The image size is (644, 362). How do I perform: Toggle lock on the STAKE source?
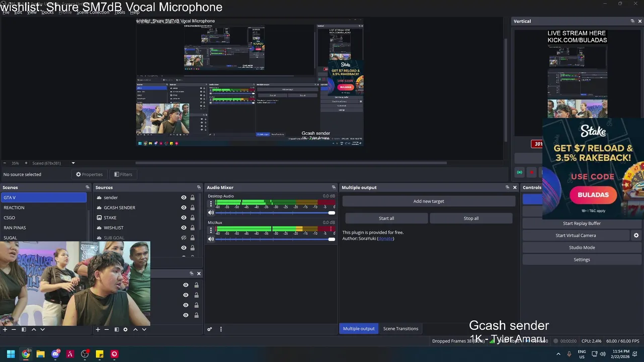click(x=192, y=218)
